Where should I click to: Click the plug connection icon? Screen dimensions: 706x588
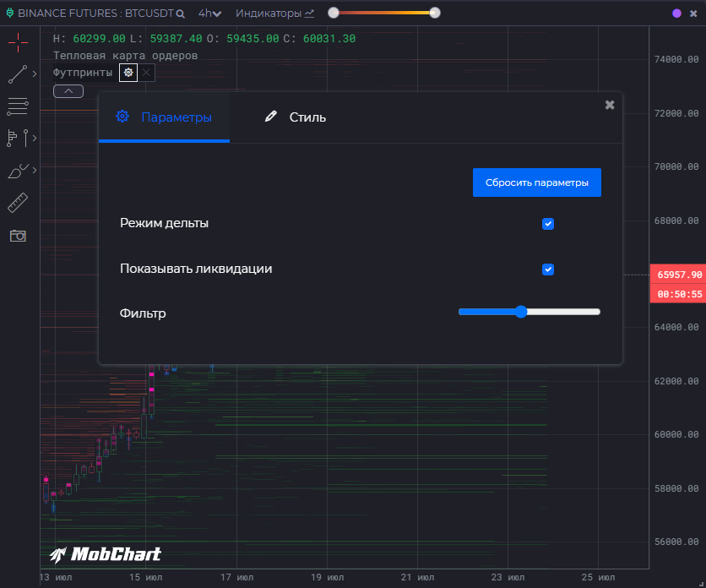click(x=10, y=13)
